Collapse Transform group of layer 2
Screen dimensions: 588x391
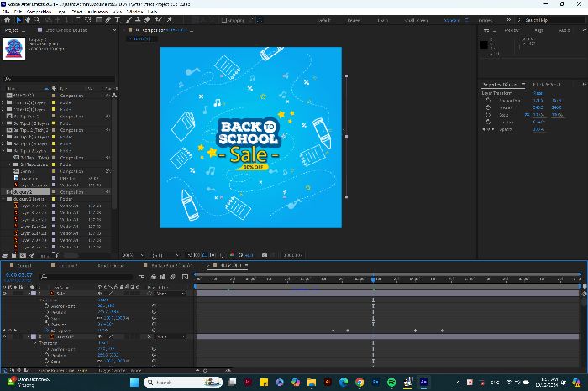pos(35,343)
